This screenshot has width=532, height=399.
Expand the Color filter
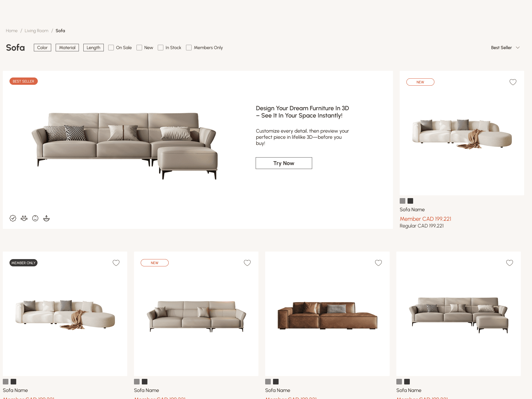pos(43,48)
